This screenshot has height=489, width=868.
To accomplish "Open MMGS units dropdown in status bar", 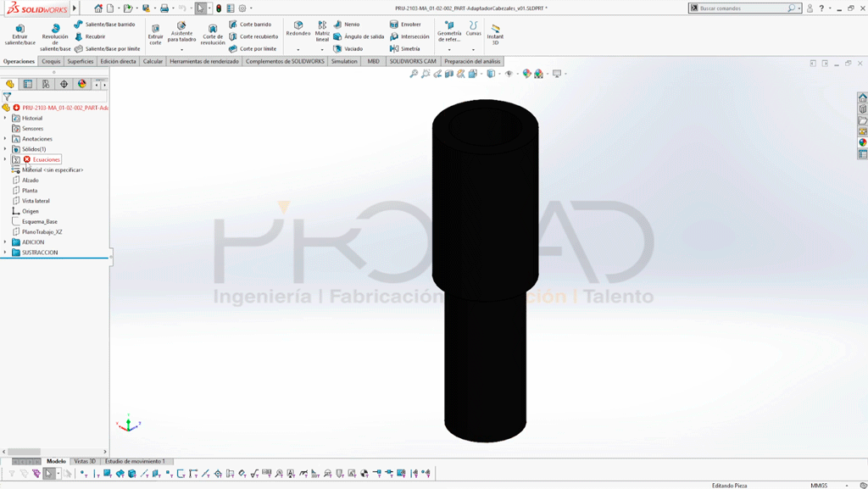I will [x=847, y=486].
